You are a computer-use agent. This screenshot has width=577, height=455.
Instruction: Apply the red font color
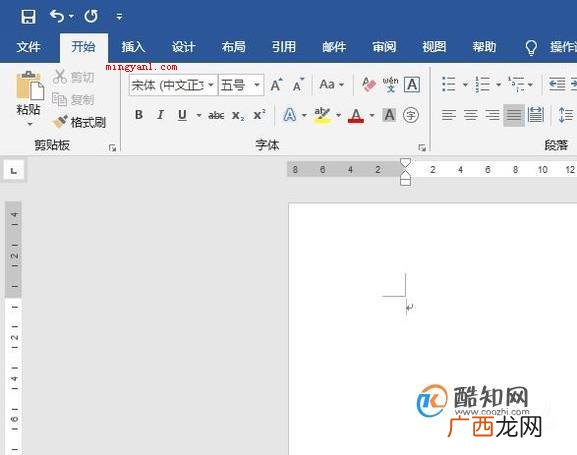coord(356,116)
